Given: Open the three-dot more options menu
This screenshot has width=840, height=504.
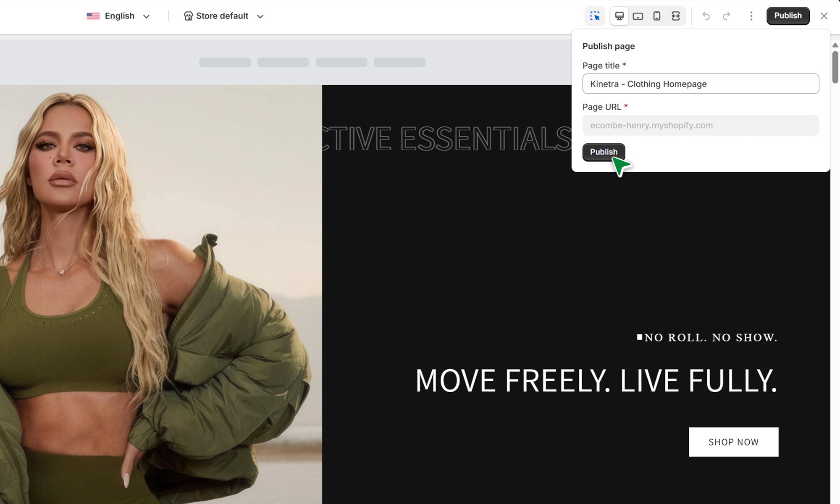Looking at the screenshot, I should pos(751,16).
